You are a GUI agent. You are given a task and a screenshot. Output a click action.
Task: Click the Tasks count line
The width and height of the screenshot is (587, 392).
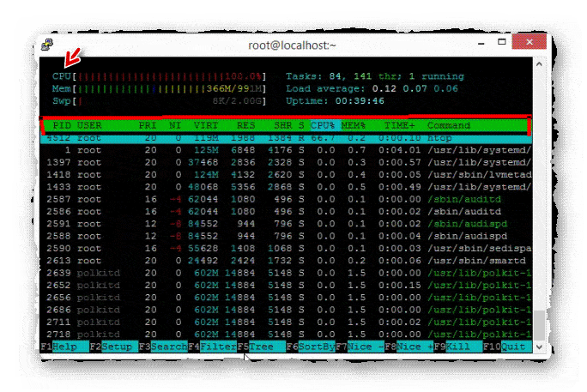click(x=375, y=76)
